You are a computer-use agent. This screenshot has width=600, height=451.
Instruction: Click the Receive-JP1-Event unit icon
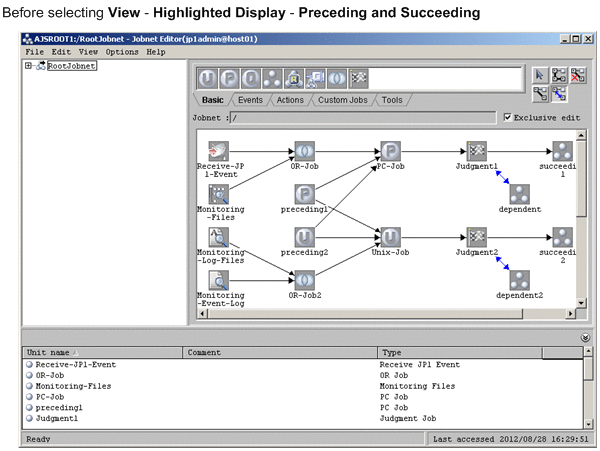click(219, 150)
